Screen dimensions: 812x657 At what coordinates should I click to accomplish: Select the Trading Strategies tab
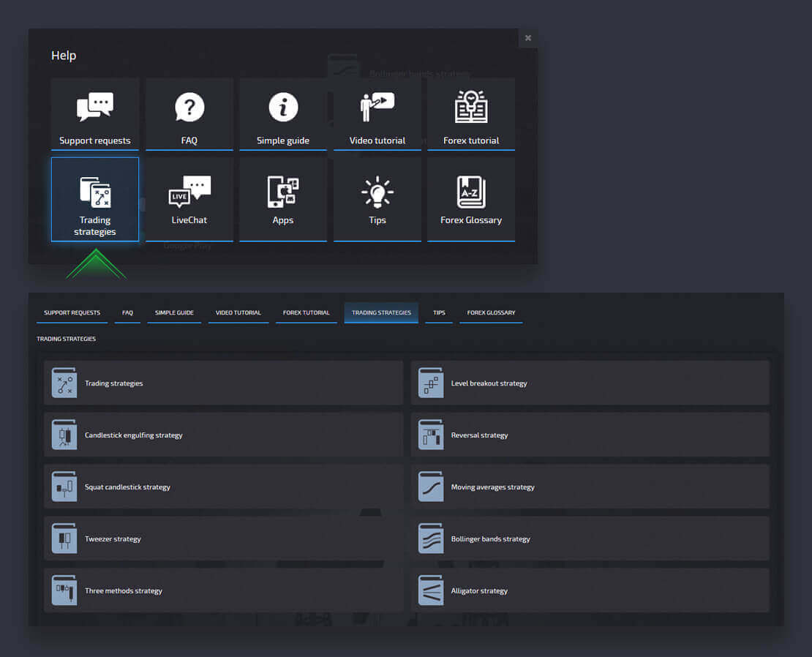click(381, 312)
